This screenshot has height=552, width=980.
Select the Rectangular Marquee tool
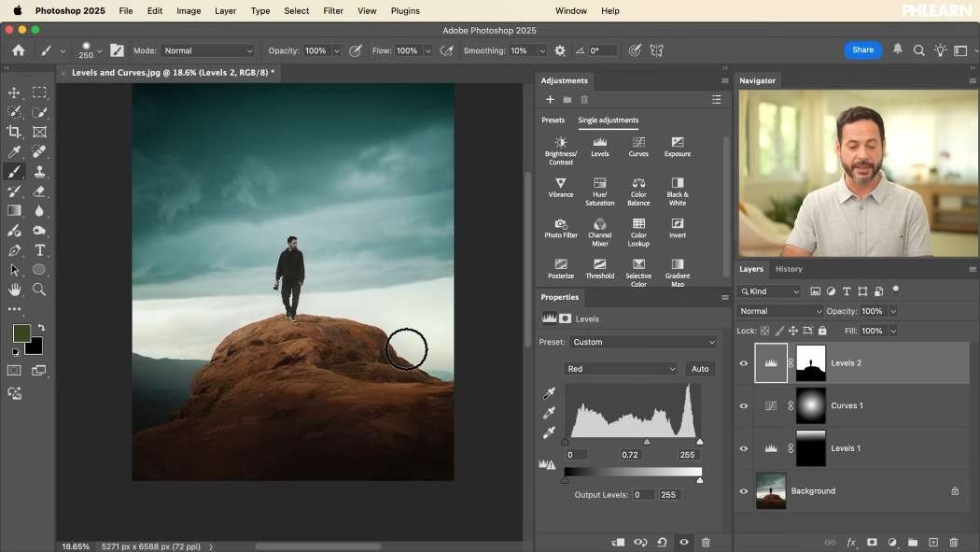39,92
